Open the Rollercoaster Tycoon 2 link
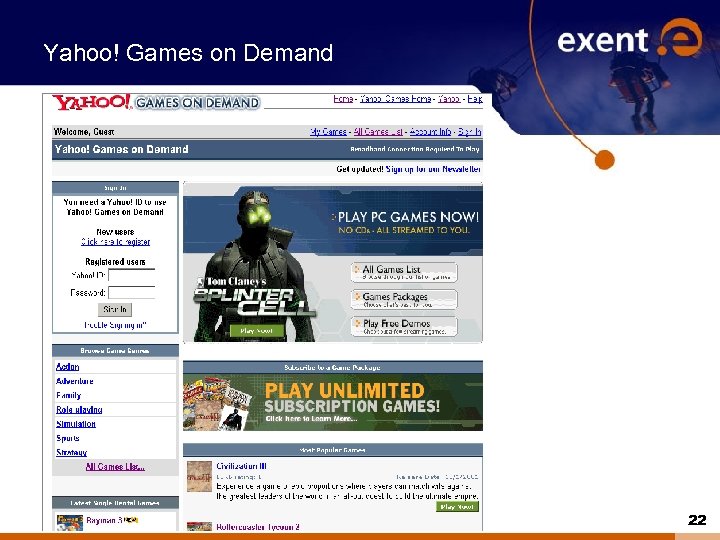Screen dimensions: 720x540 click(258, 527)
